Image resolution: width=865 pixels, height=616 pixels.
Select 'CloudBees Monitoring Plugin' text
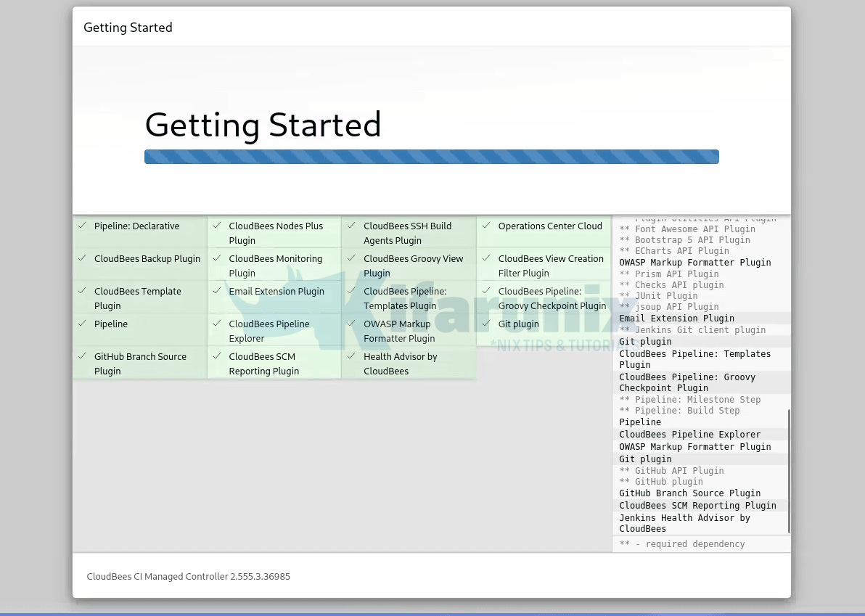click(x=275, y=266)
